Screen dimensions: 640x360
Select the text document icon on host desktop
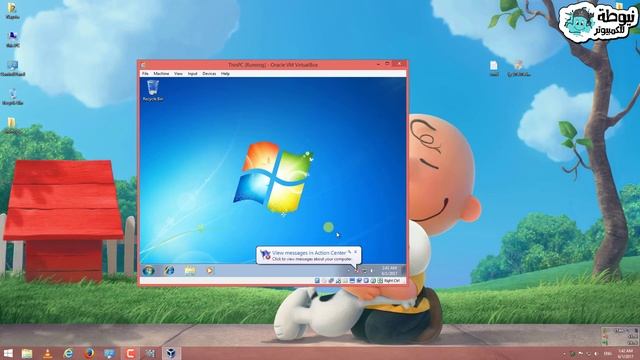(x=494, y=69)
